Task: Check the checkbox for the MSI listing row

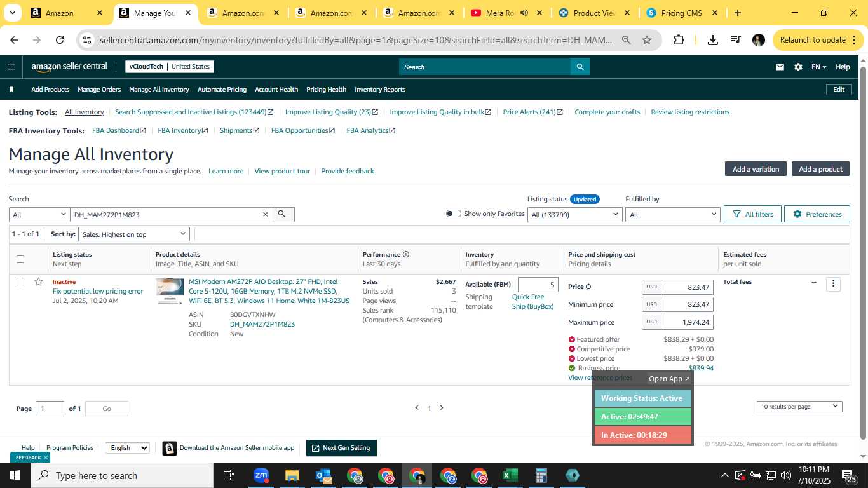Action: pyautogui.click(x=20, y=281)
